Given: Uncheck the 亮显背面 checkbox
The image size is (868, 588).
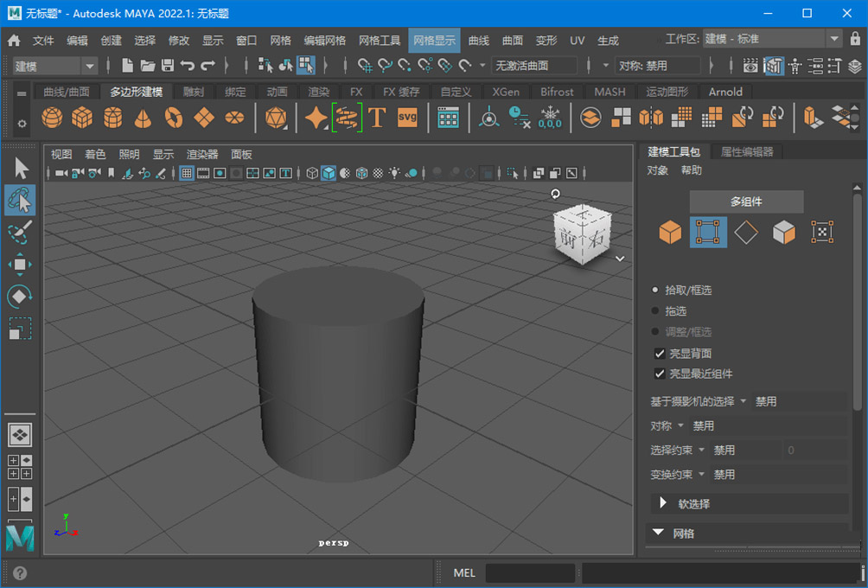Looking at the screenshot, I should click(x=661, y=353).
